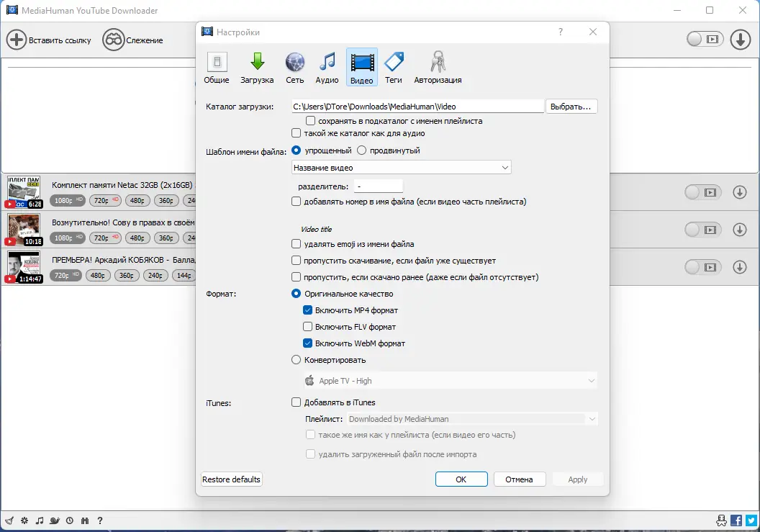The width and height of the screenshot is (760, 532).
Task: Enable удалять emoji из имени файла
Action: click(296, 244)
